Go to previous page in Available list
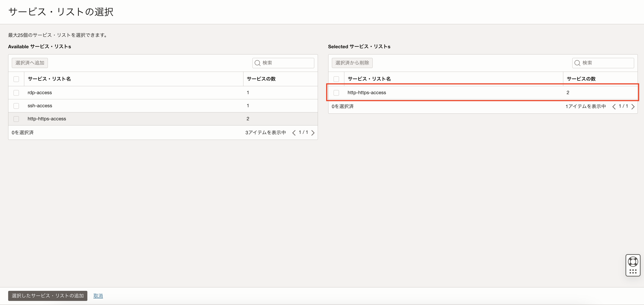Viewport: 644px width, 305px height. (x=294, y=133)
